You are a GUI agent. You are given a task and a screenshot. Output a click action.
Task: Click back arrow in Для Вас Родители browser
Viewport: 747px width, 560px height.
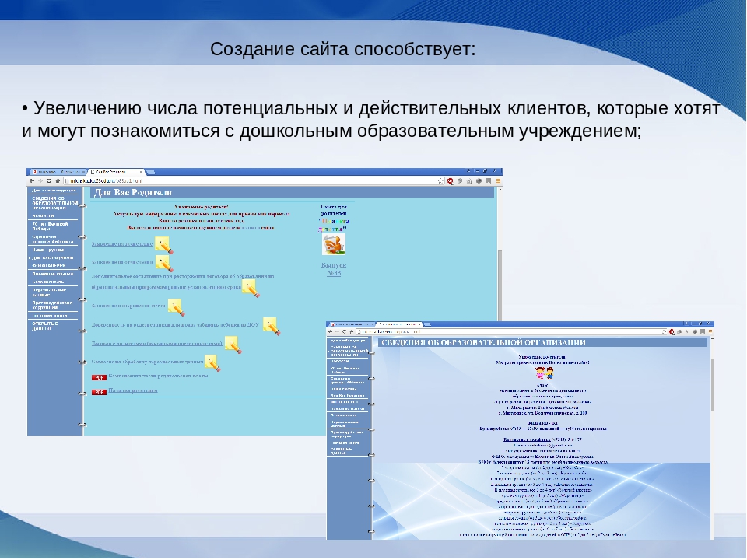[x=32, y=181]
